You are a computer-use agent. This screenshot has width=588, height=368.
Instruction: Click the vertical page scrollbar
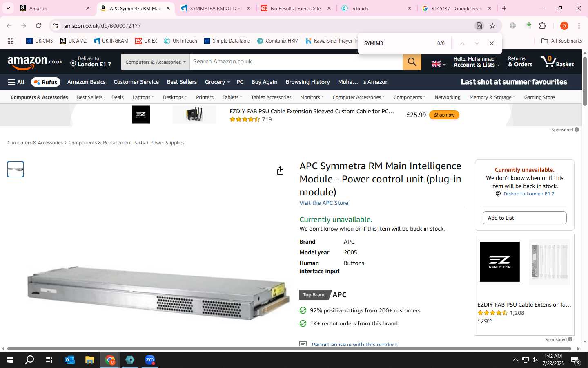[x=585, y=81]
